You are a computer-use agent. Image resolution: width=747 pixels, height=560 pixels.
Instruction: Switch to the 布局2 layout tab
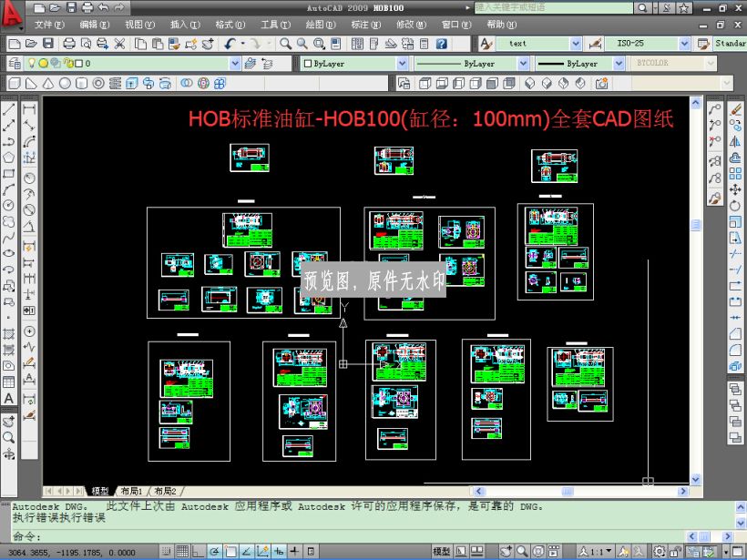click(166, 491)
